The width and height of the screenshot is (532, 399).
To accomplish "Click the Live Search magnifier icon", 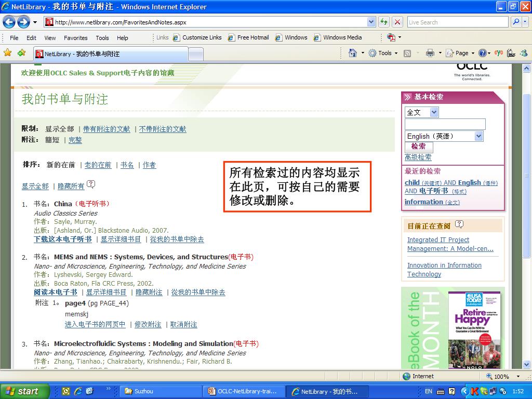I will click(x=516, y=22).
